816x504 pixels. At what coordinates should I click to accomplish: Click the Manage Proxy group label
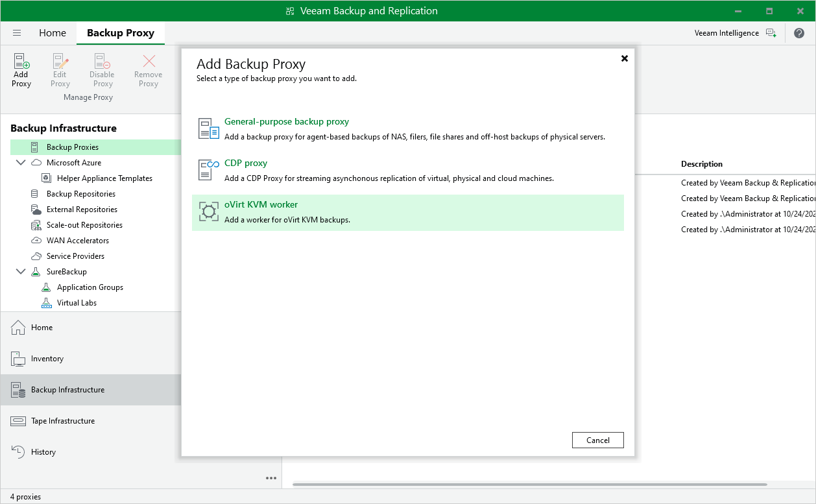88,97
